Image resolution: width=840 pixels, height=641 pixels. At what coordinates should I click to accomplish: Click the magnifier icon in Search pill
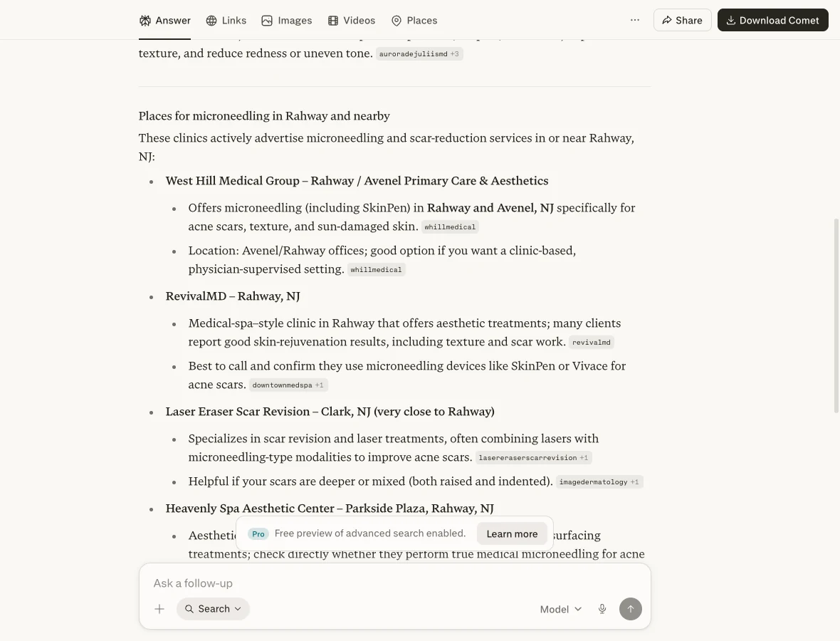point(189,609)
